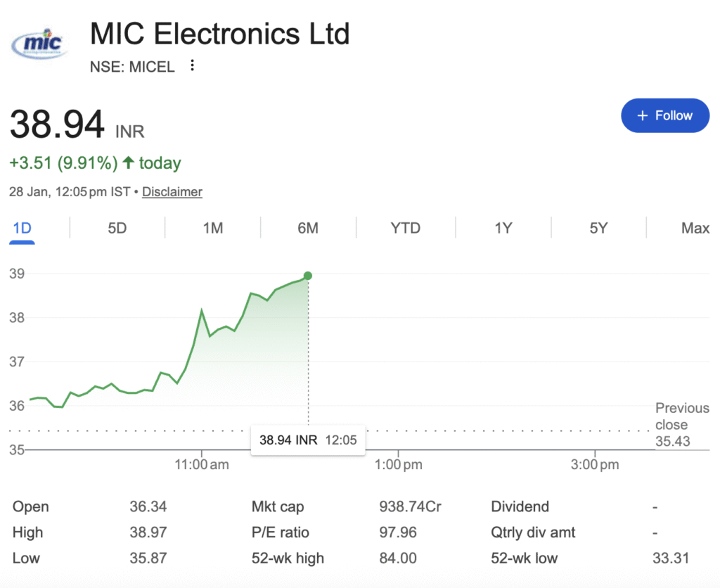Show the 6M price chart
Image resolution: width=720 pixels, height=588 pixels.
point(308,228)
